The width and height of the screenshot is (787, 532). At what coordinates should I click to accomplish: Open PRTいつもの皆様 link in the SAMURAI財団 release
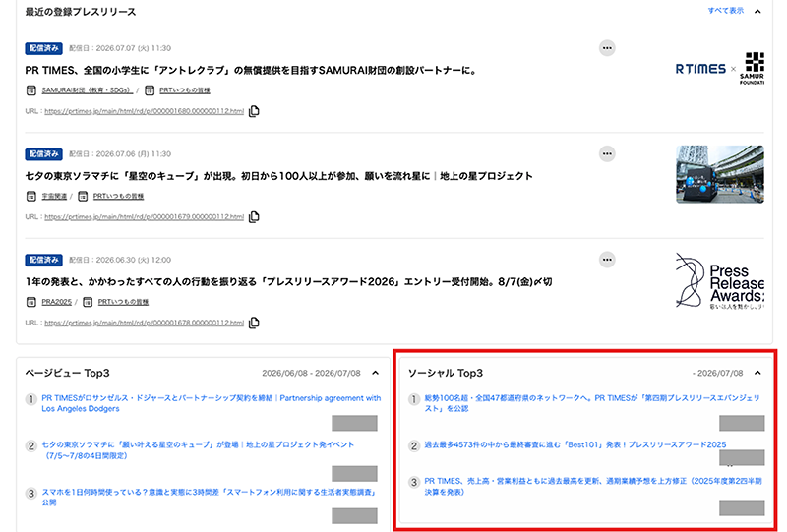[x=185, y=90]
